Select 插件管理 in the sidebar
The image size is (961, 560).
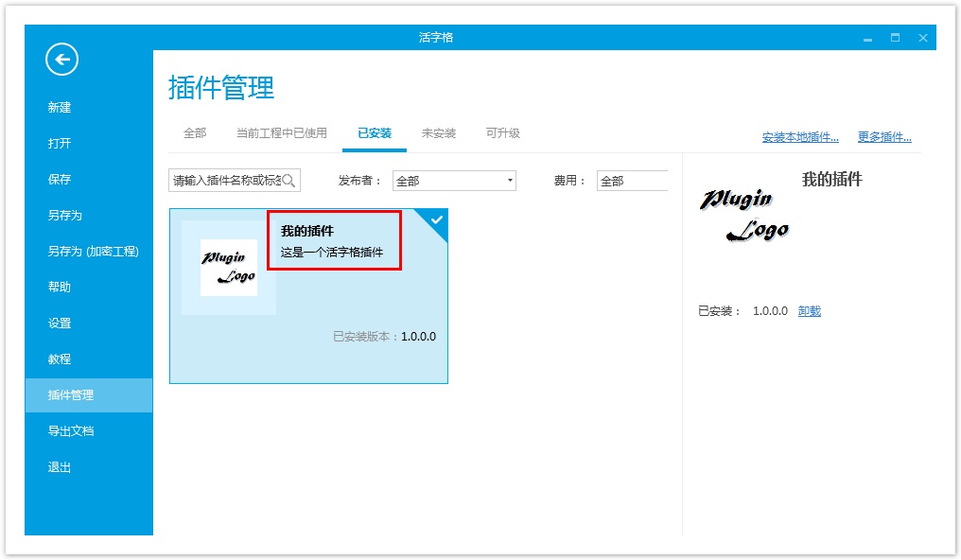(89, 395)
